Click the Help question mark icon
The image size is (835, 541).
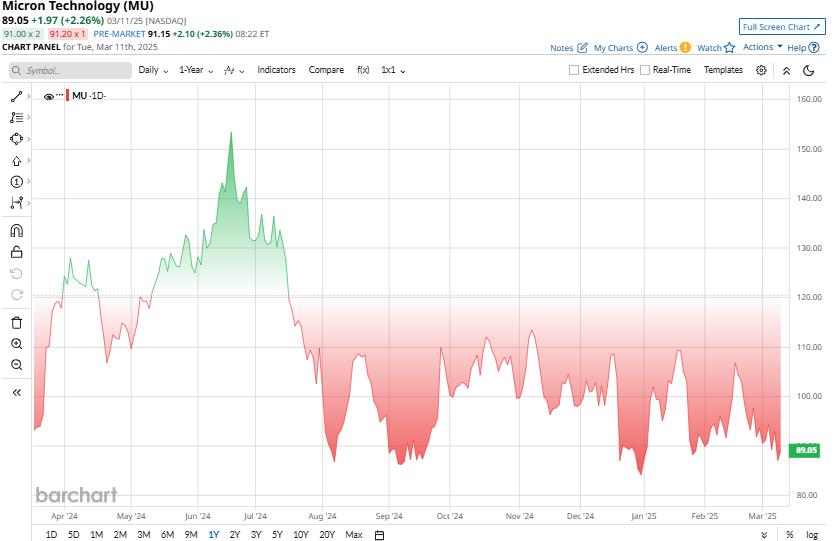click(x=814, y=47)
